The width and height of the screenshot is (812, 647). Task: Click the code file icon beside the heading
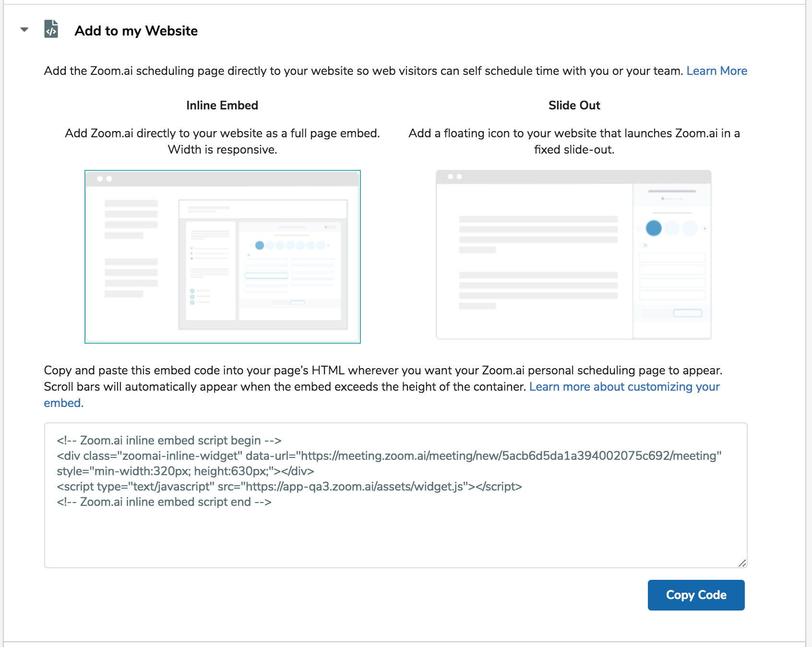51,29
